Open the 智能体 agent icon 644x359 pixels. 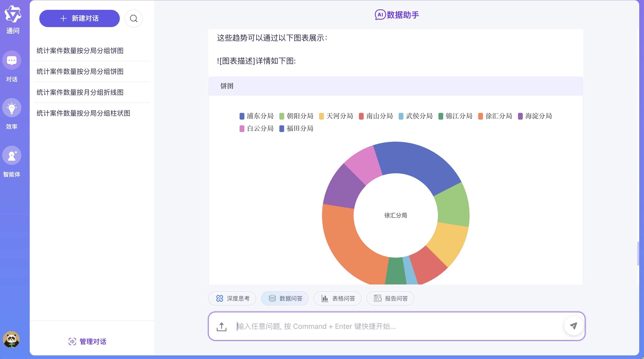tap(12, 155)
